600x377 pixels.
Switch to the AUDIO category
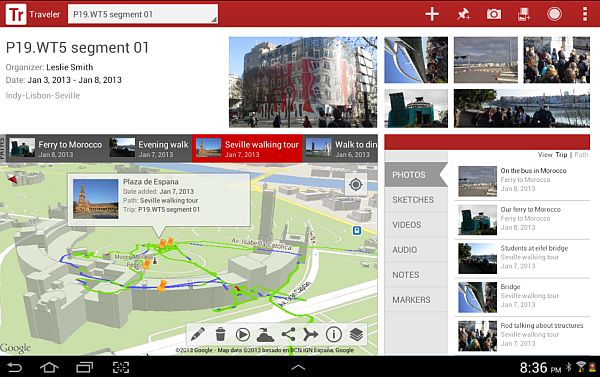(x=416, y=250)
